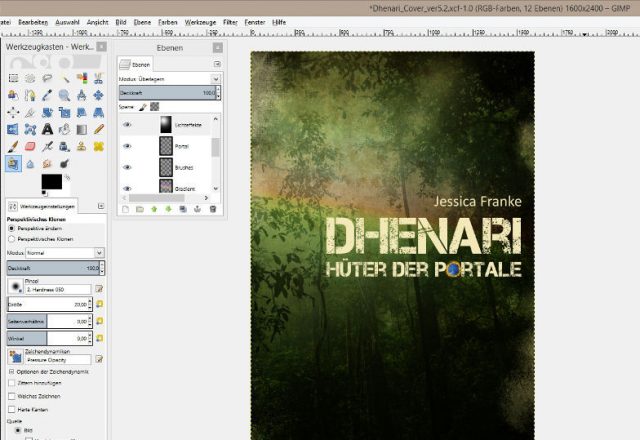Hide the Brushes layer
The height and width of the screenshot is (440, 640).
(127, 167)
